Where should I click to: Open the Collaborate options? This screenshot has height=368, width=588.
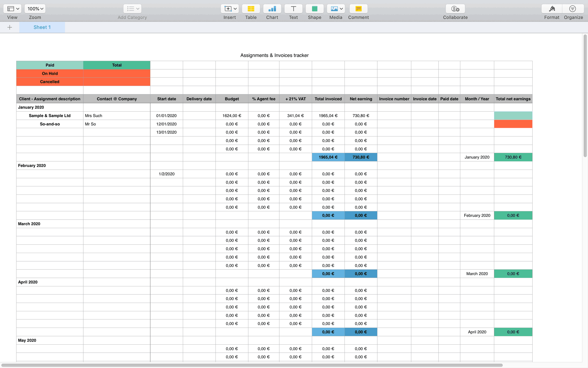455,9
